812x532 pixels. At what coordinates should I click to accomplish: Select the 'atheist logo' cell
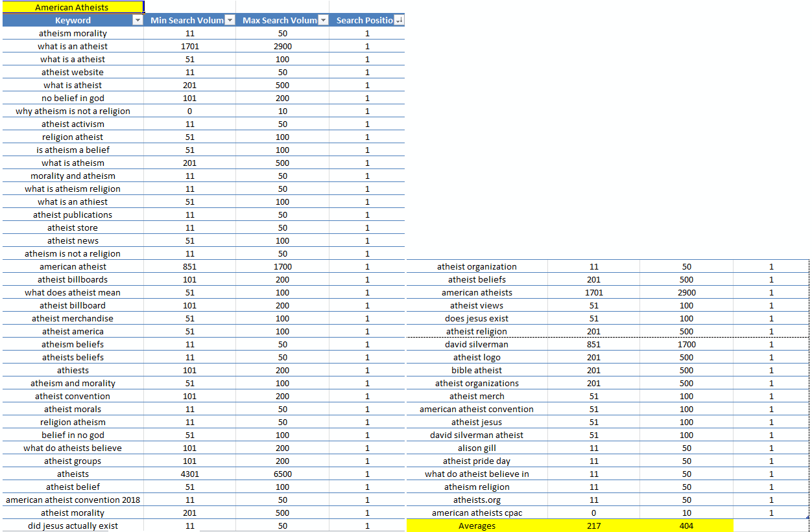click(477, 357)
